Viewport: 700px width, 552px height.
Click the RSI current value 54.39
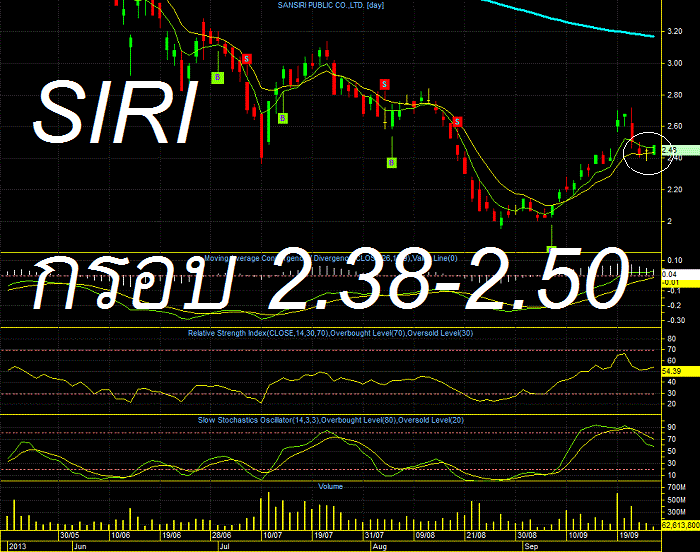click(x=680, y=371)
